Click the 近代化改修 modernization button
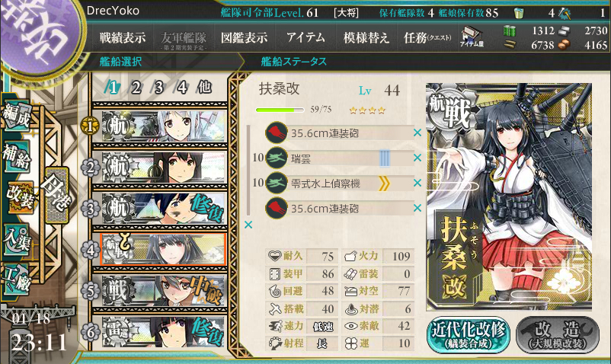This screenshot has height=364, width=611. [x=468, y=335]
